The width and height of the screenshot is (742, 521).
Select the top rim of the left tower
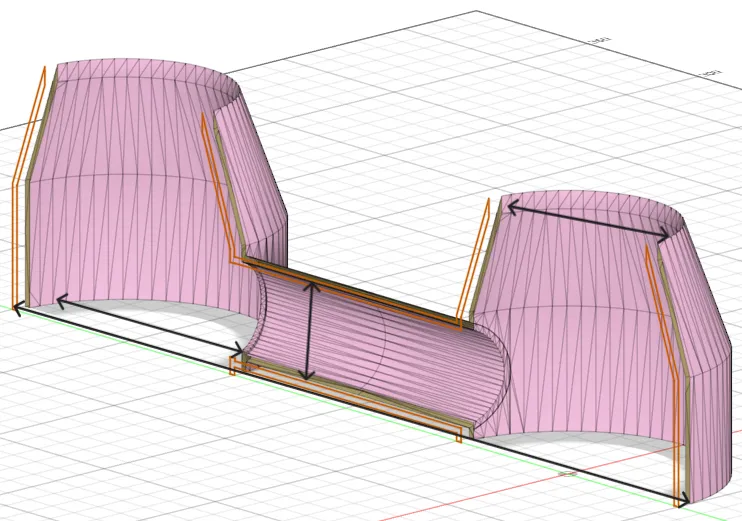[x=147, y=71]
